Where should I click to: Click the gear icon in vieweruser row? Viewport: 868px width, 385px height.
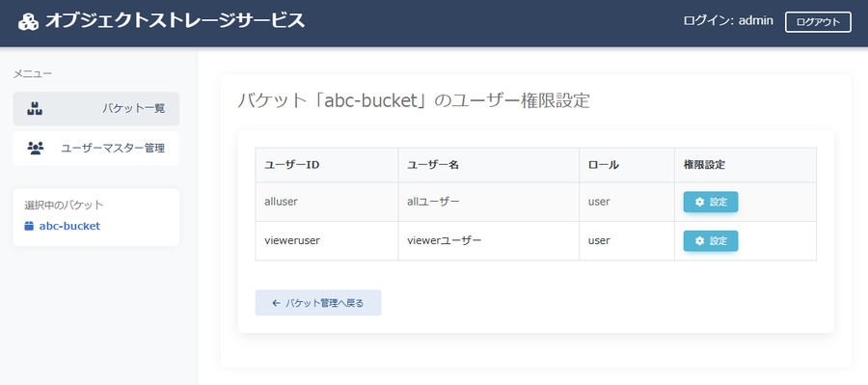pos(700,241)
